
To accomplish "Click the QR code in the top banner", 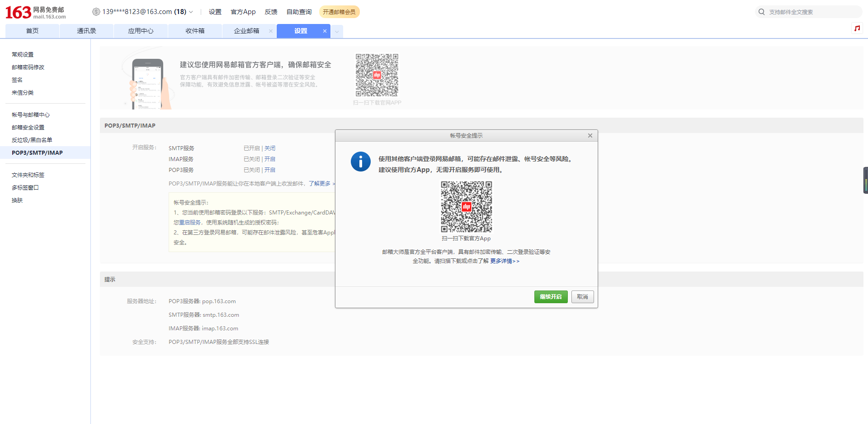I will [377, 75].
